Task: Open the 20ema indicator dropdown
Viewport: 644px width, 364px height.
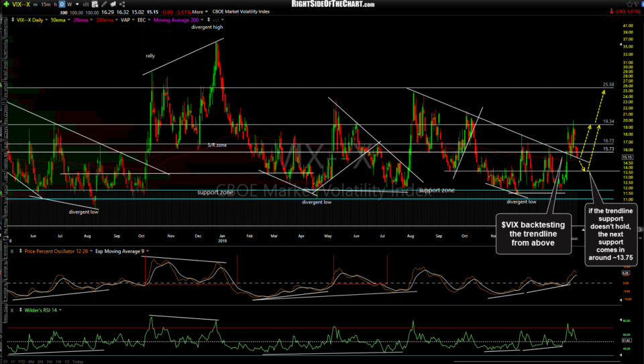Action: coord(91,20)
